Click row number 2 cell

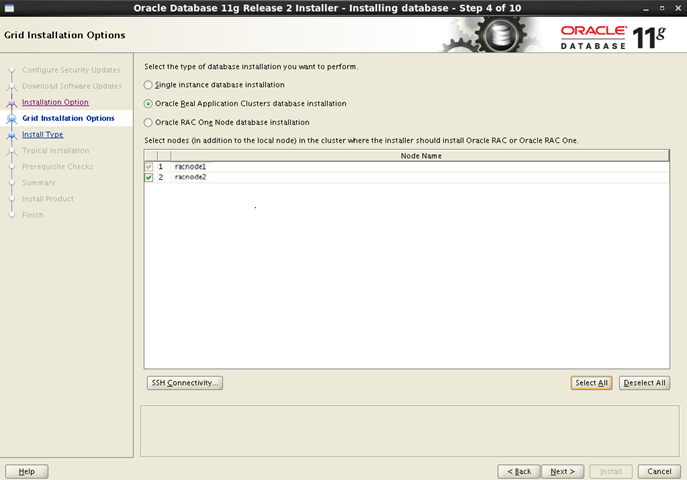click(164, 177)
